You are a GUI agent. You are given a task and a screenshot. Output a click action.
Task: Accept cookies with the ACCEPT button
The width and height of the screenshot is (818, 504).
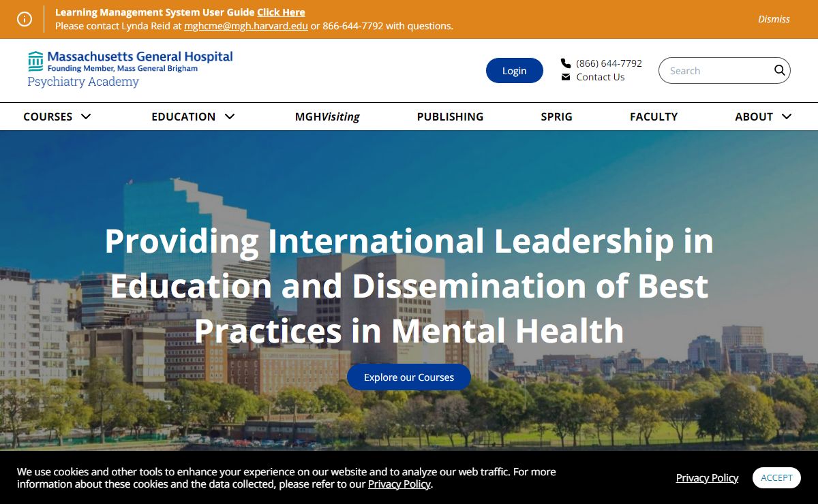pyautogui.click(x=776, y=477)
